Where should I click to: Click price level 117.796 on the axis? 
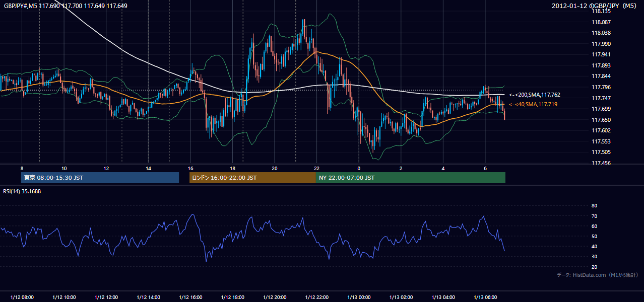tap(601, 87)
